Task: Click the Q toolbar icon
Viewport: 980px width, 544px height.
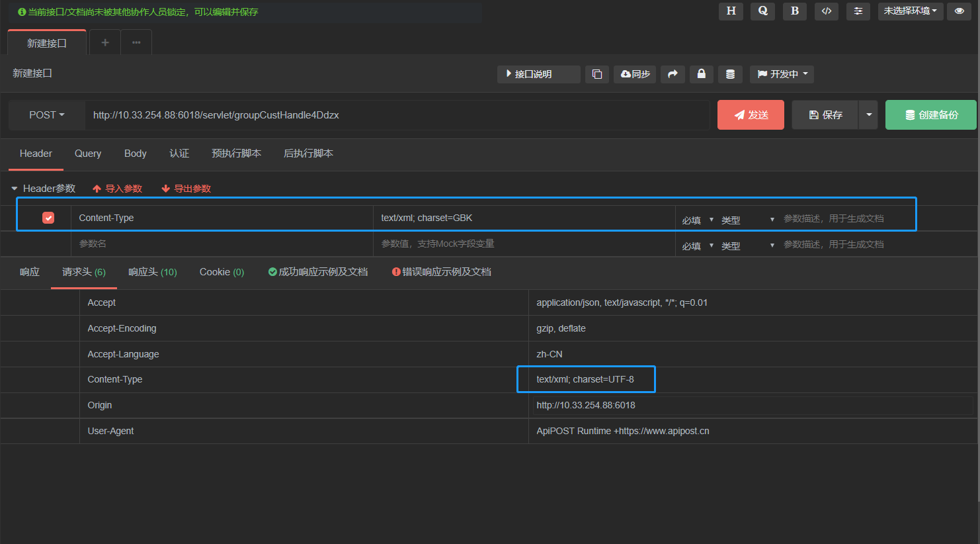Action: (762, 11)
